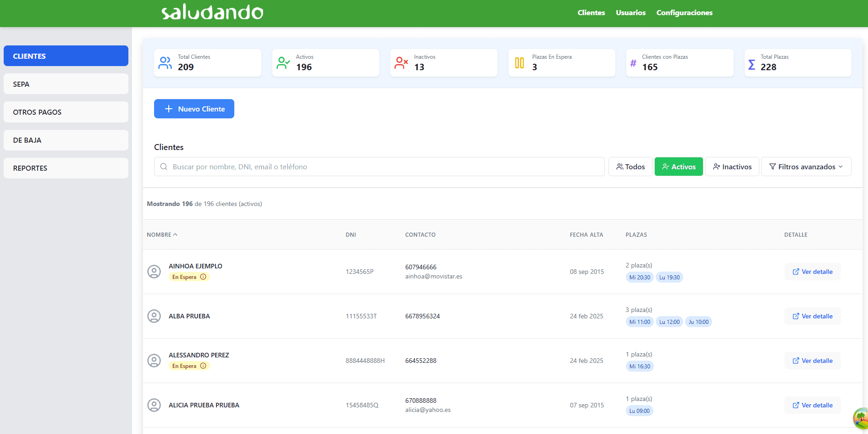Open Ver detalle for Alicia Prueba Prueba
The height and width of the screenshot is (434, 868).
[x=812, y=405]
